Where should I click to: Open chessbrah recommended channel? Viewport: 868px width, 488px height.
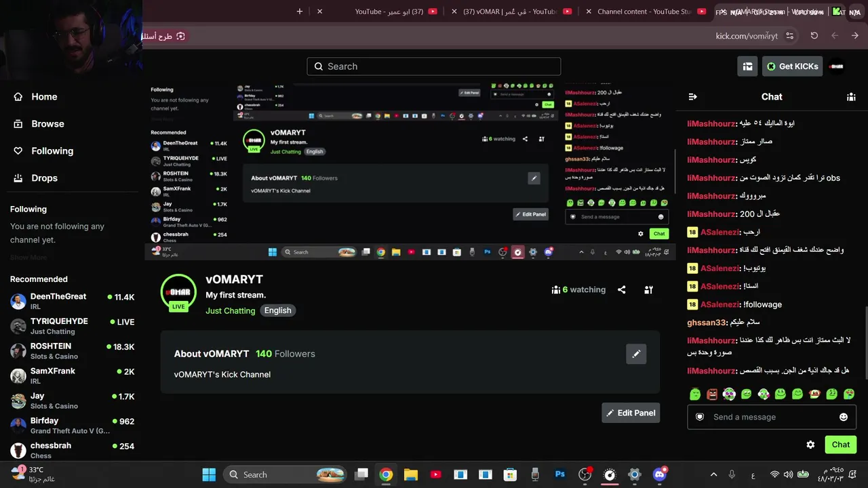pyautogui.click(x=73, y=450)
